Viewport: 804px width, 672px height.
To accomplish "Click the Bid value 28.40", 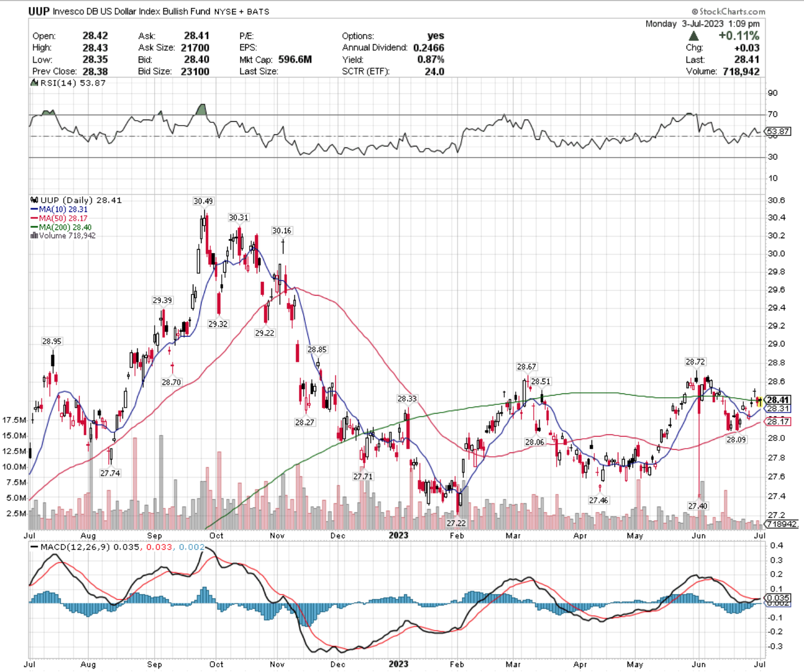I will point(197,60).
